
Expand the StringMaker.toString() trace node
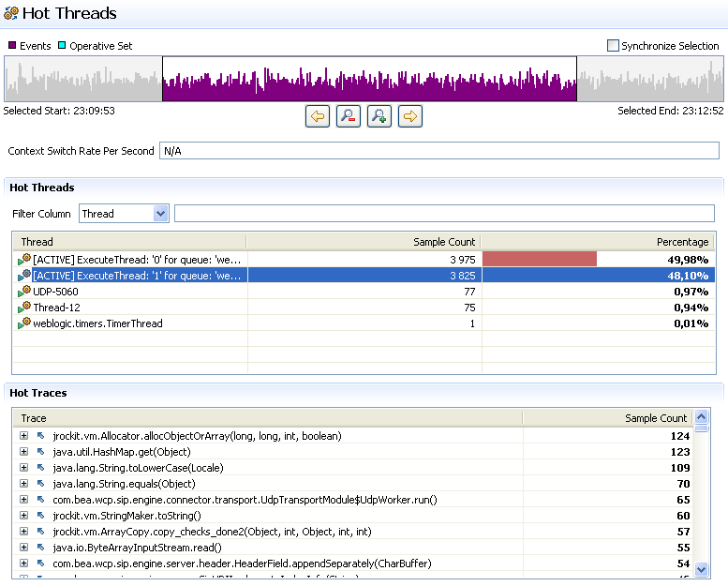(x=24, y=516)
